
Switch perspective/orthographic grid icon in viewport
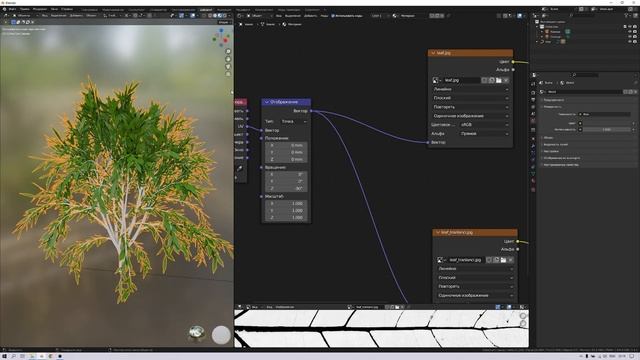pyautogui.click(x=228, y=74)
